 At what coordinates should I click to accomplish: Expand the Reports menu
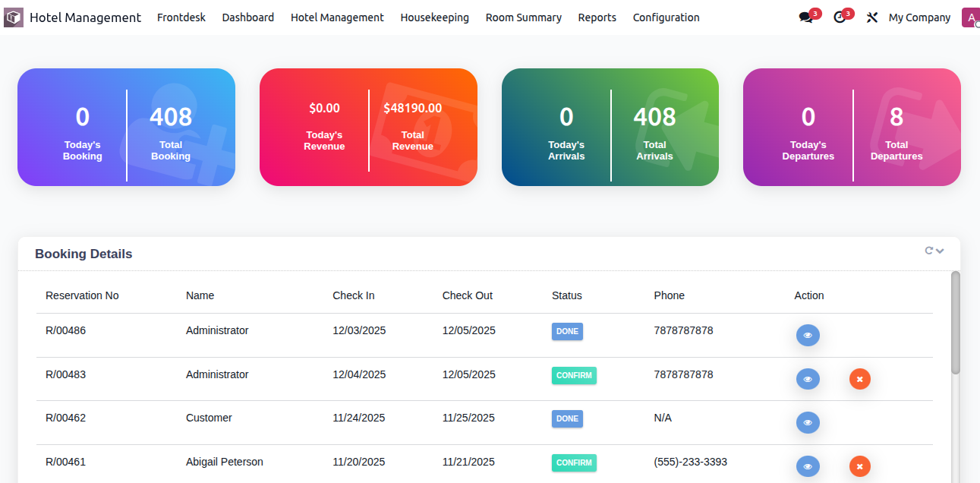pos(597,17)
